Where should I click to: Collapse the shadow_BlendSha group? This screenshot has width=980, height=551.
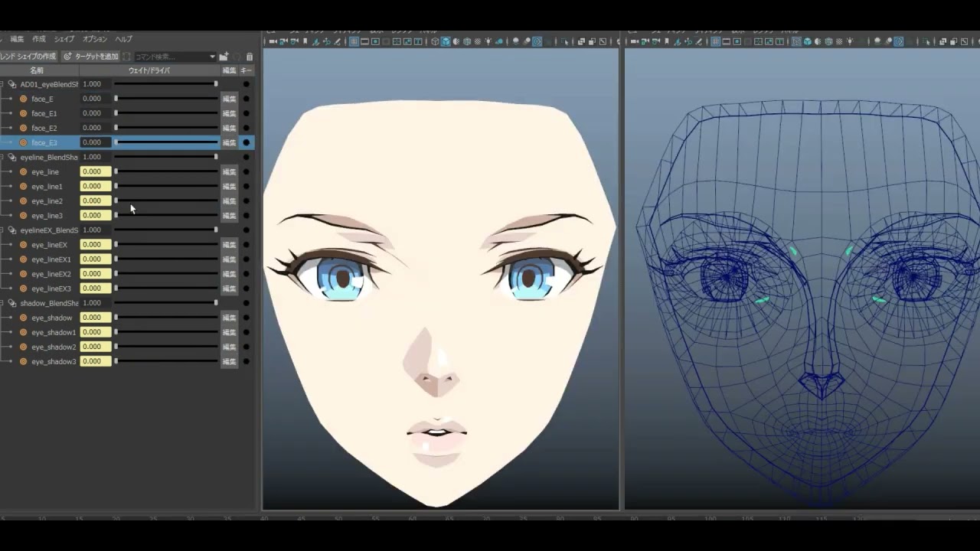[x=2, y=303]
